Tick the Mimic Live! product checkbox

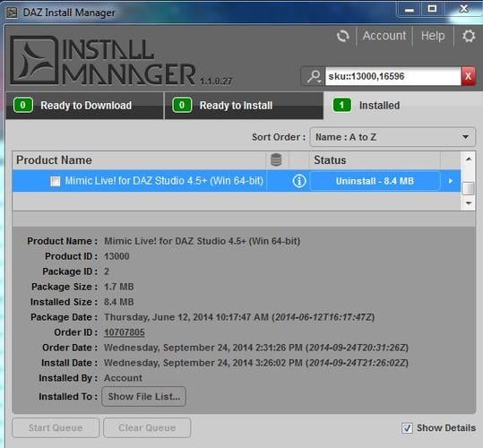click(x=56, y=181)
